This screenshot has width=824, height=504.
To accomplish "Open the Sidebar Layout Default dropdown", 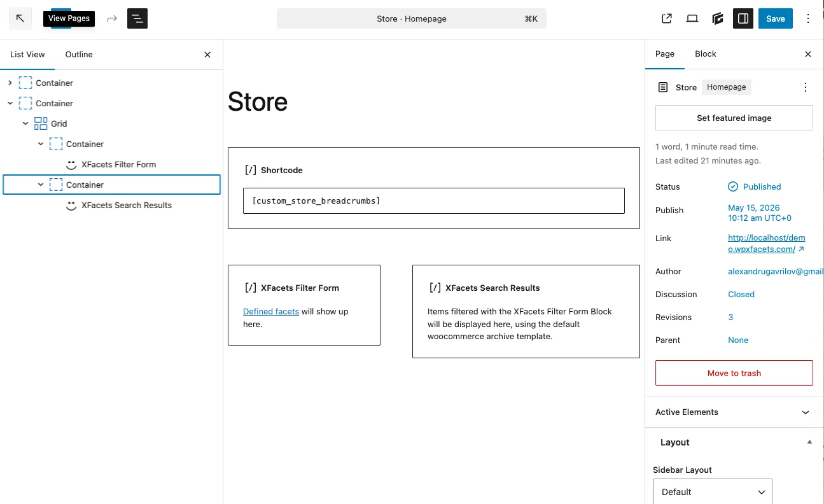I will point(713,492).
